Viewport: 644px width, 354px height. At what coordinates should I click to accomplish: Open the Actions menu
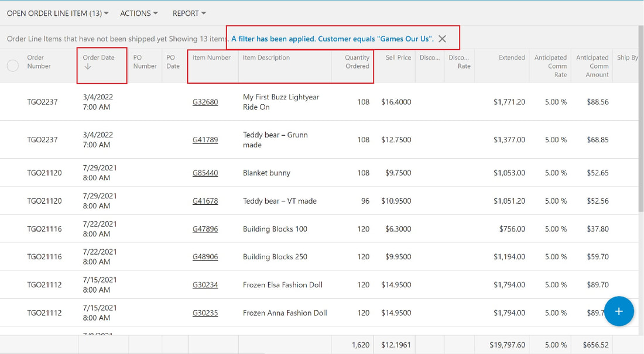point(139,13)
